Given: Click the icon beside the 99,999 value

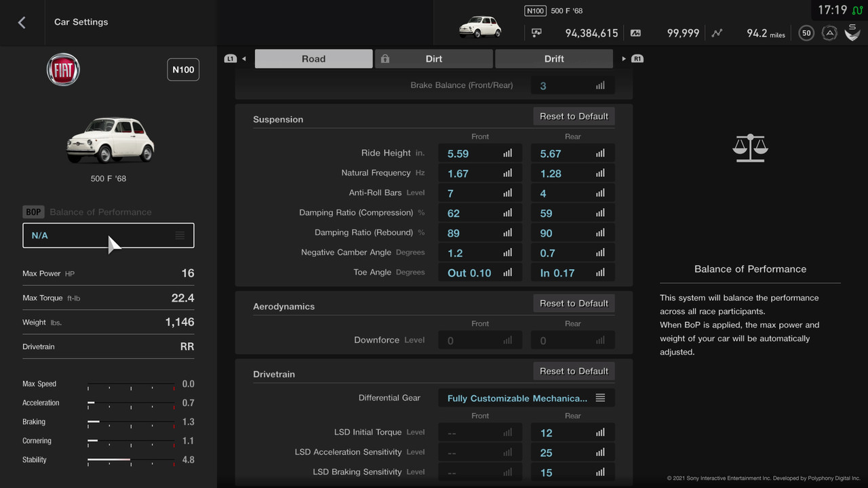Looking at the screenshot, I should [635, 33].
